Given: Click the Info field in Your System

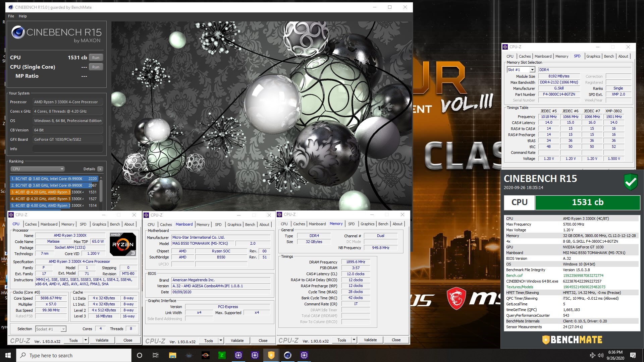Looking at the screenshot, I should [68, 149].
